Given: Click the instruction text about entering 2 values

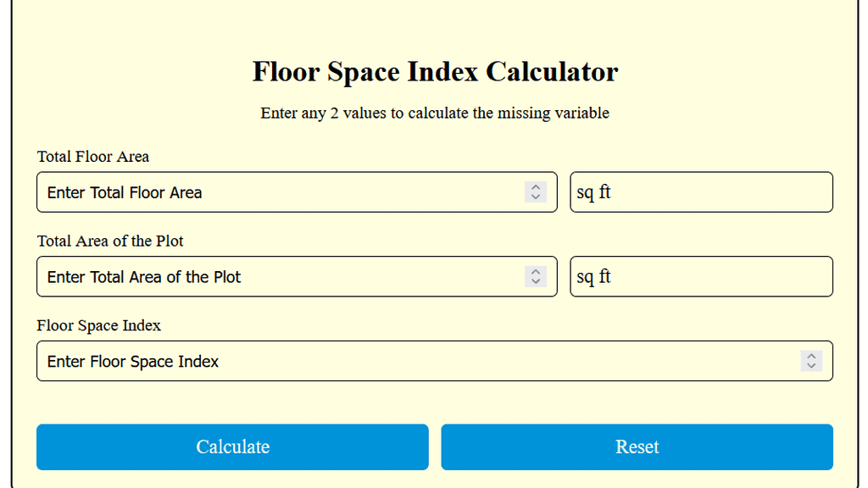Looking at the screenshot, I should pyautogui.click(x=434, y=113).
